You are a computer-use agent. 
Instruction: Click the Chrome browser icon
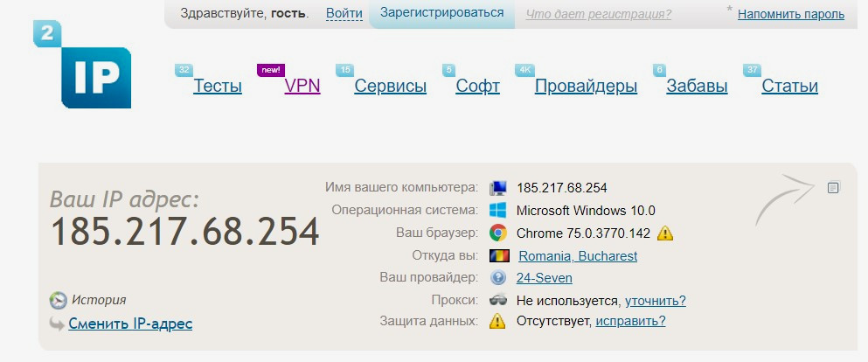coord(498,233)
